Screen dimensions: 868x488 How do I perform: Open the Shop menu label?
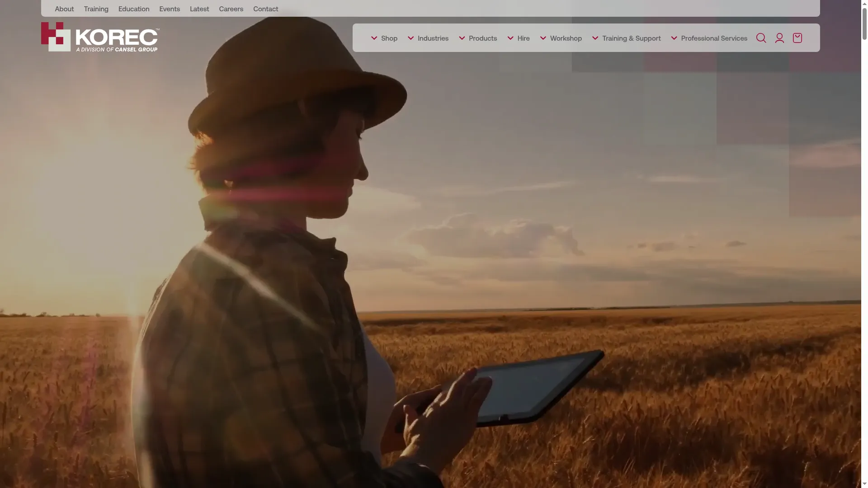tap(389, 38)
